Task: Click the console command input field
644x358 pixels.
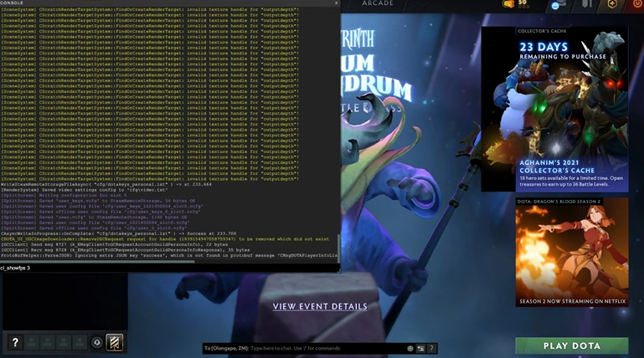Action: pos(170,268)
